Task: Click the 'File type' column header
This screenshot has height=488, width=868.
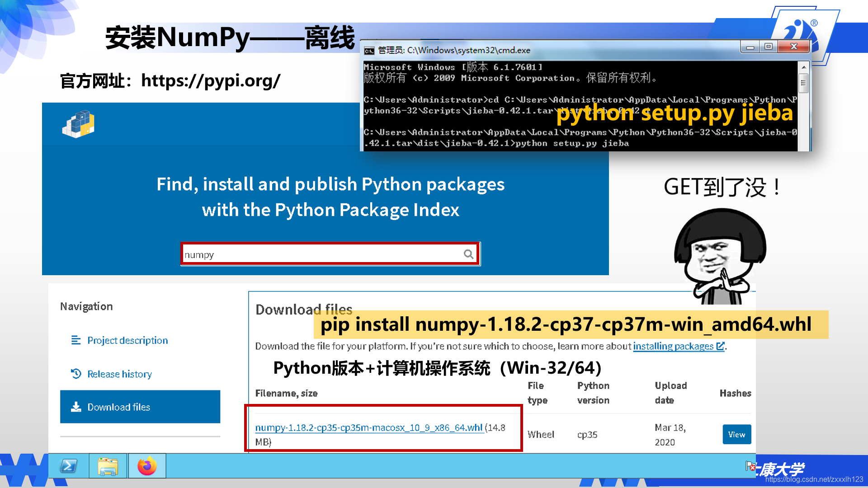Action: (x=537, y=393)
